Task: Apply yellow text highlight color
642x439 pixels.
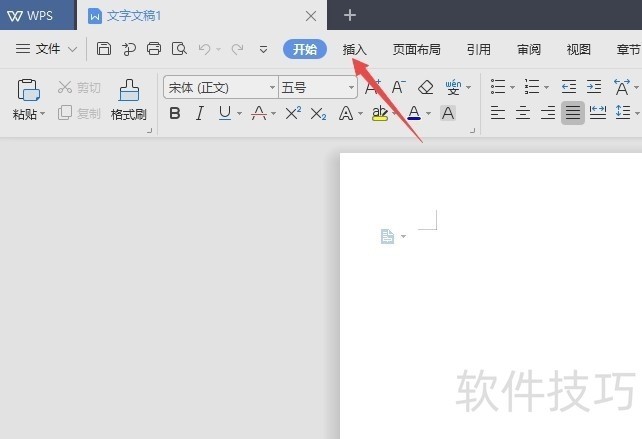Action: coord(380,113)
